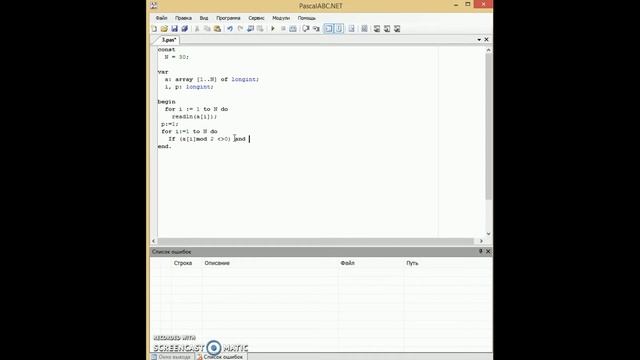This screenshot has width=640, height=360.
Task: Click the Описание column header
Action: point(217,263)
